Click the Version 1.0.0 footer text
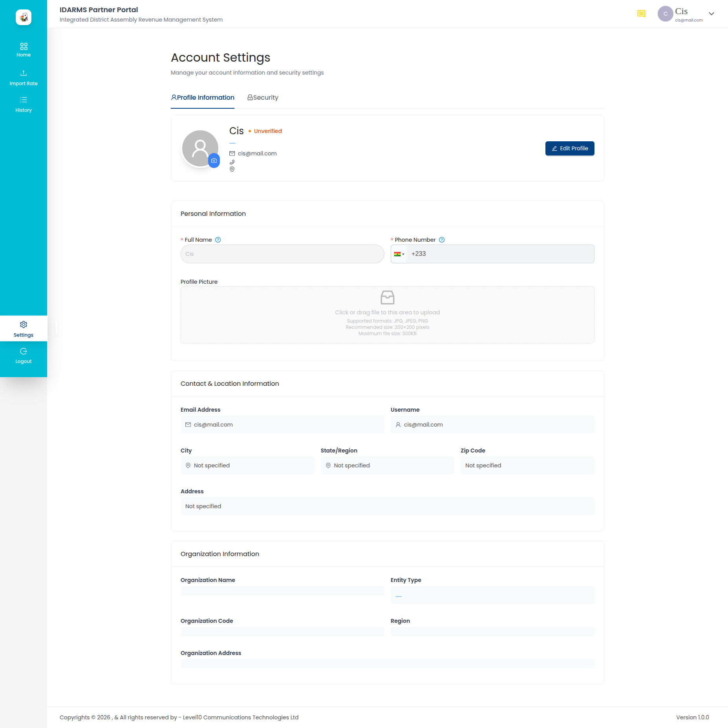The width and height of the screenshot is (728, 728). tap(693, 717)
